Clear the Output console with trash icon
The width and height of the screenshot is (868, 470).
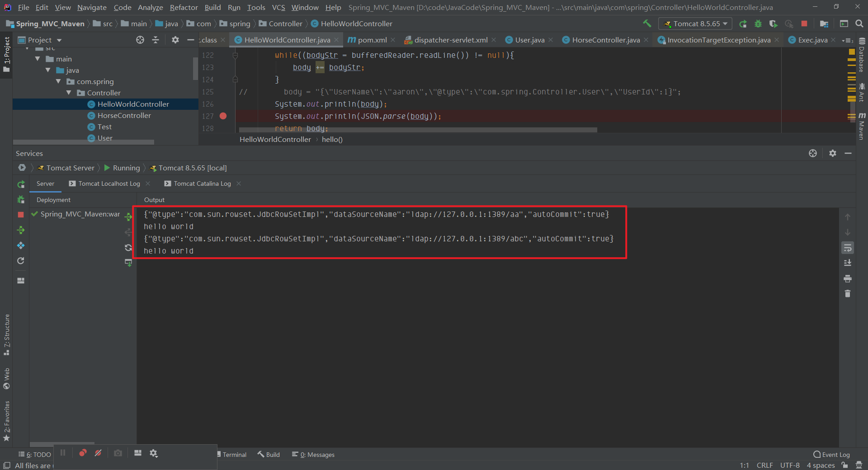coord(848,294)
